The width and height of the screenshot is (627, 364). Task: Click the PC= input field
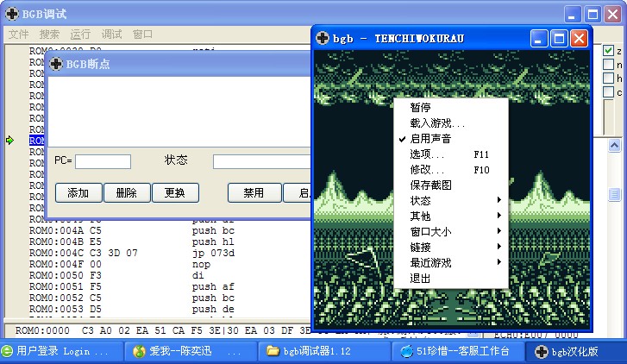[103, 161]
